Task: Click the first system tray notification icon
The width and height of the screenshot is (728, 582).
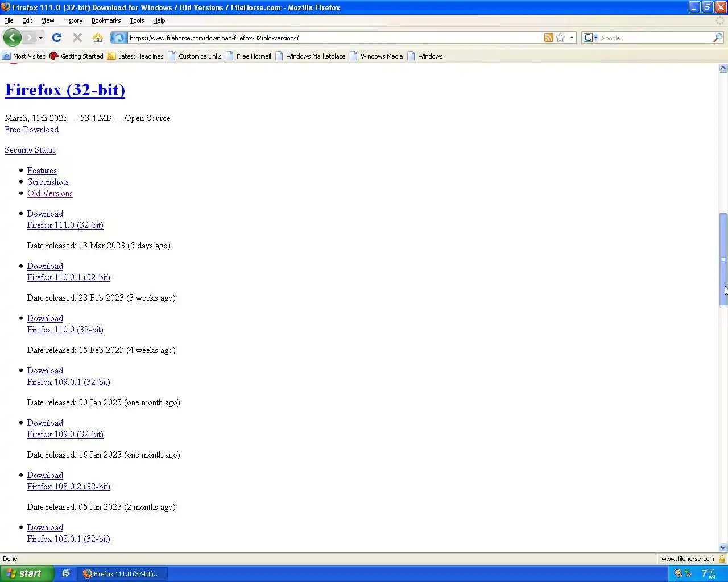Action: pyautogui.click(x=677, y=574)
